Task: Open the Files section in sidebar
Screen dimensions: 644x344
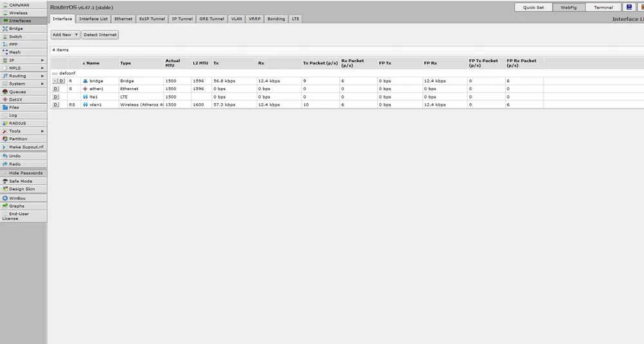Action: tap(14, 107)
